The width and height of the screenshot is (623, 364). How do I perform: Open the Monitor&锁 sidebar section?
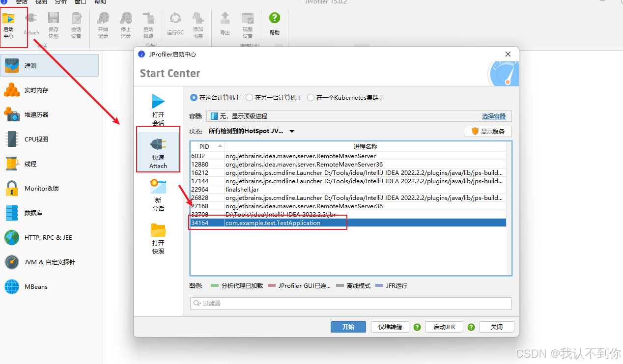pos(49,188)
